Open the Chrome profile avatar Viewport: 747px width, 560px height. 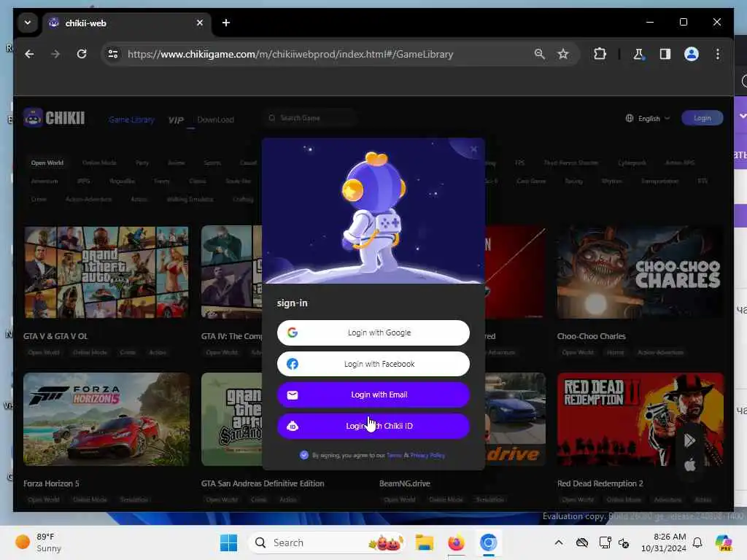pyautogui.click(x=692, y=54)
